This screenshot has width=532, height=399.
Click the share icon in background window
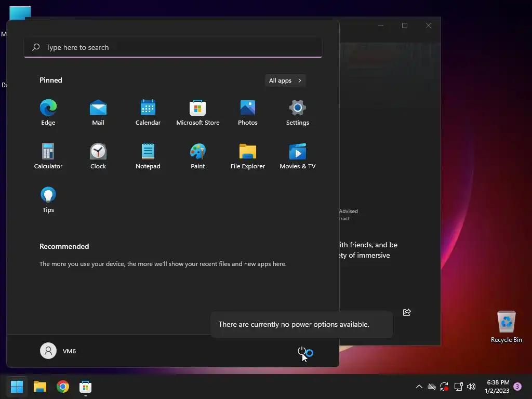pyautogui.click(x=407, y=312)
